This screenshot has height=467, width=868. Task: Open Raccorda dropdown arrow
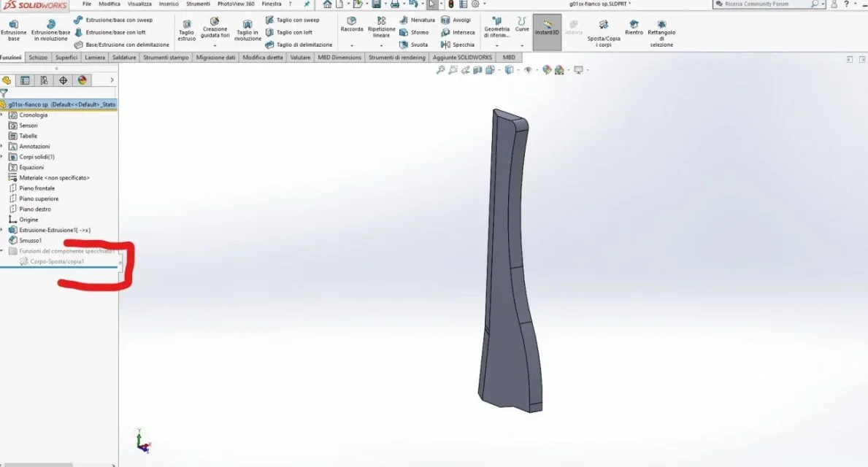click(352, 45)
